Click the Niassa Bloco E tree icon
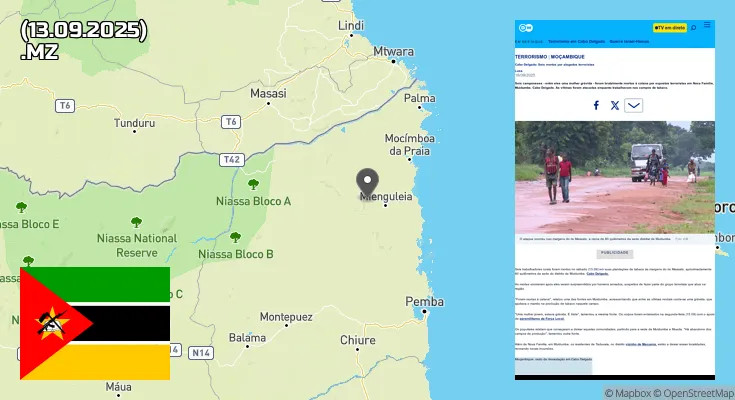The width and height of the screenshot is (735, 400). (x=21, y=207)
